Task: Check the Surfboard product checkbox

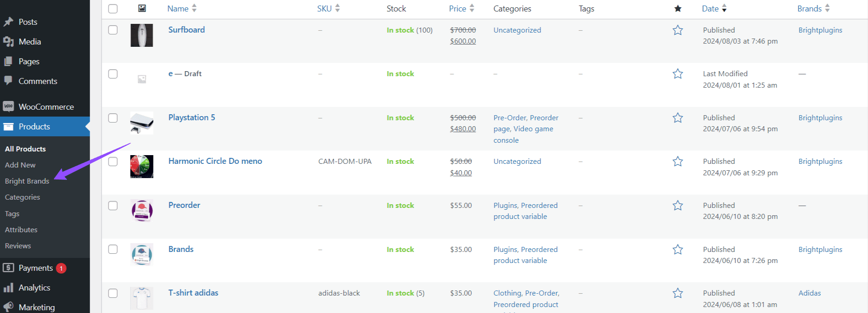Action: (x=113, y=30)
